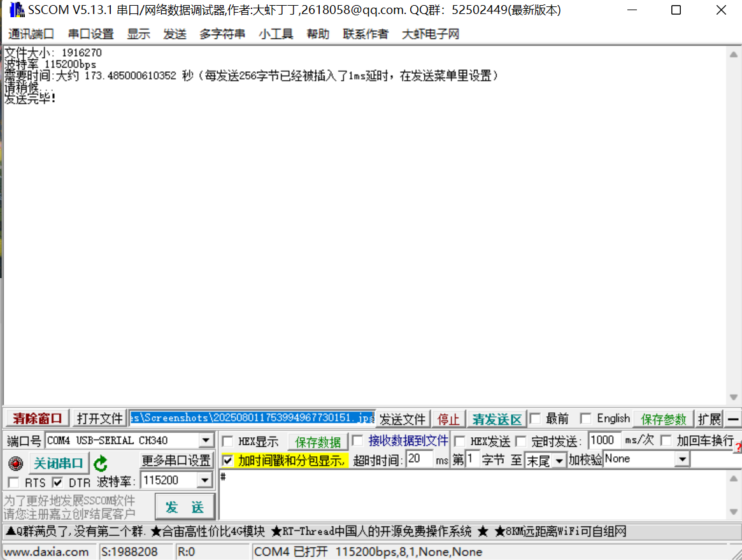742x560 pixels.
Task: Open the 大虾电子网 menu
Action: pyautogui.click(x=431, y=34)
